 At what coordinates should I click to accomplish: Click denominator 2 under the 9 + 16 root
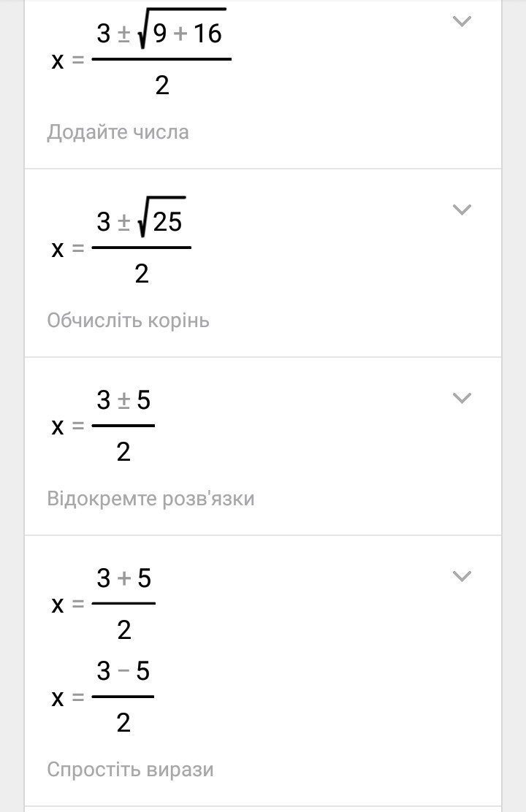(162, 86)
